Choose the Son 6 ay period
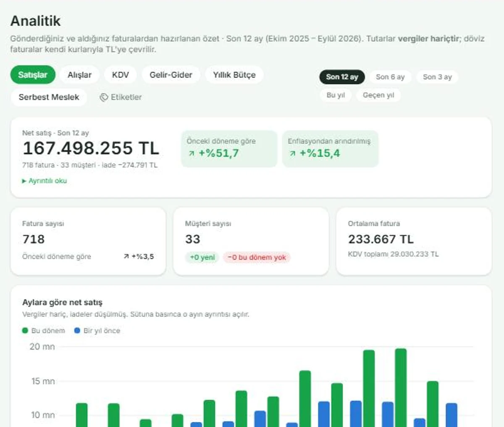The width and height of the screenshot is (504, 427). pos(390,77)
